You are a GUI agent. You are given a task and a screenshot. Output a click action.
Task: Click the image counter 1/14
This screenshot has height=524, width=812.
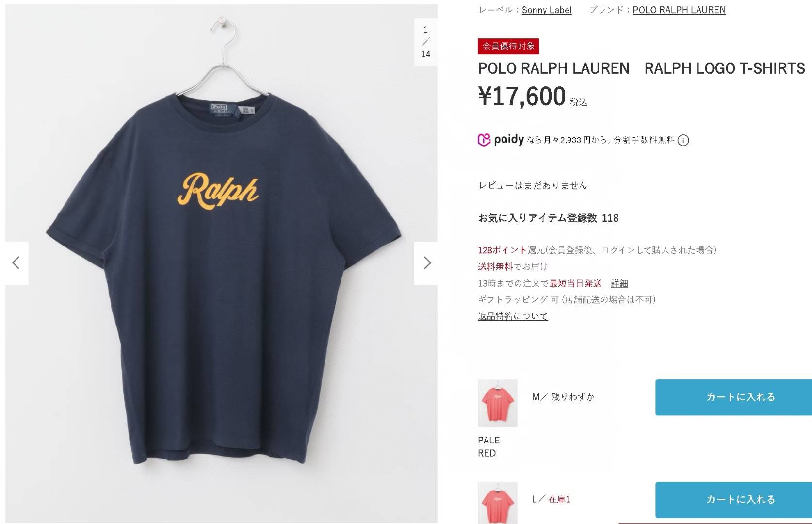[x=426, y=42]
